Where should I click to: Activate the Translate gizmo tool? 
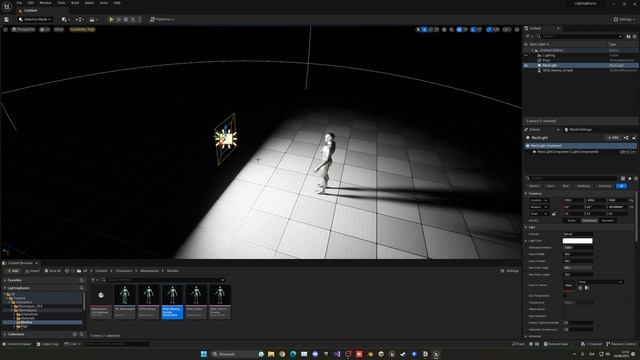[x=424, y=29]
